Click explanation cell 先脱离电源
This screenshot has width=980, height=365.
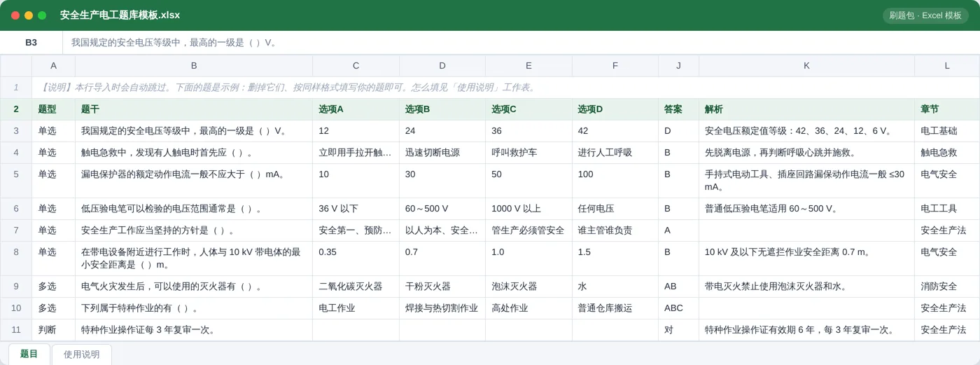[x=806, y=153]
